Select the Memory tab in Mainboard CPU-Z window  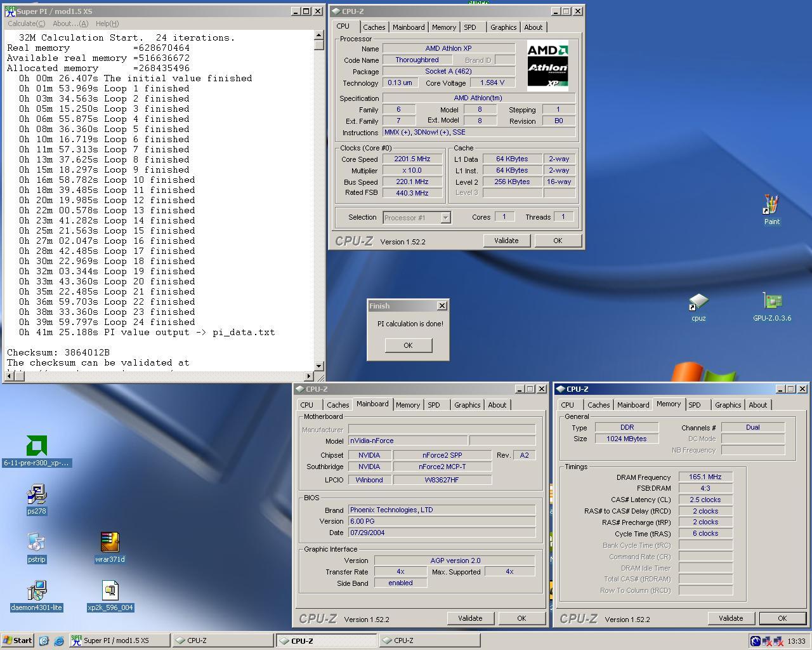(407, 405)
